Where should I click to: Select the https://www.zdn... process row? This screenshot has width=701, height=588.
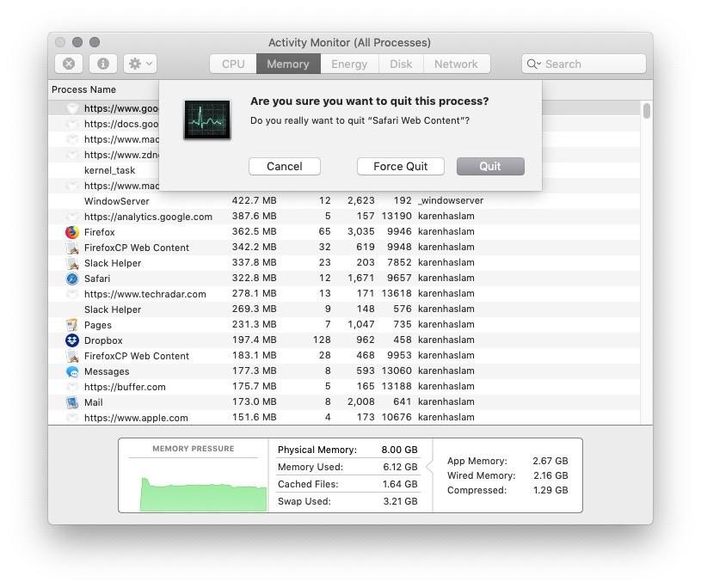point(104,155)
